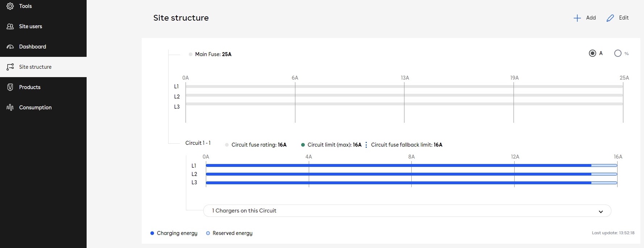Click the Circuit 1 - 1 label
This screenshot has width=644, height=248.
(x=198, y=143)
